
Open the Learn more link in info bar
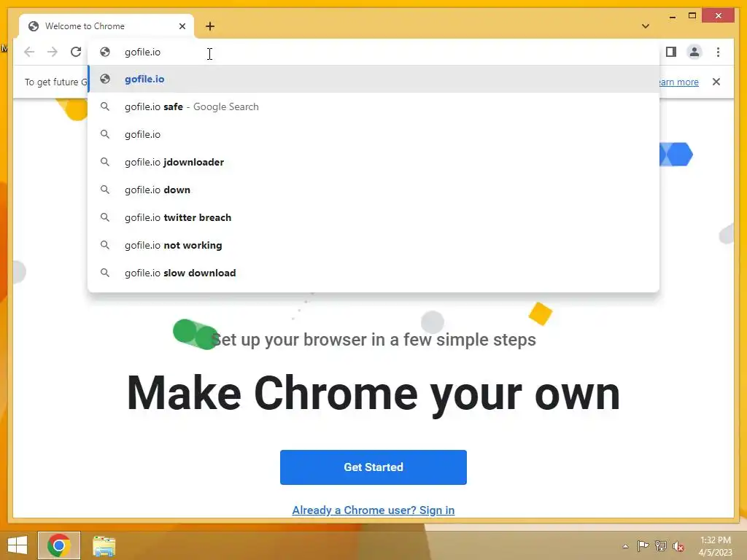(679, 82)
